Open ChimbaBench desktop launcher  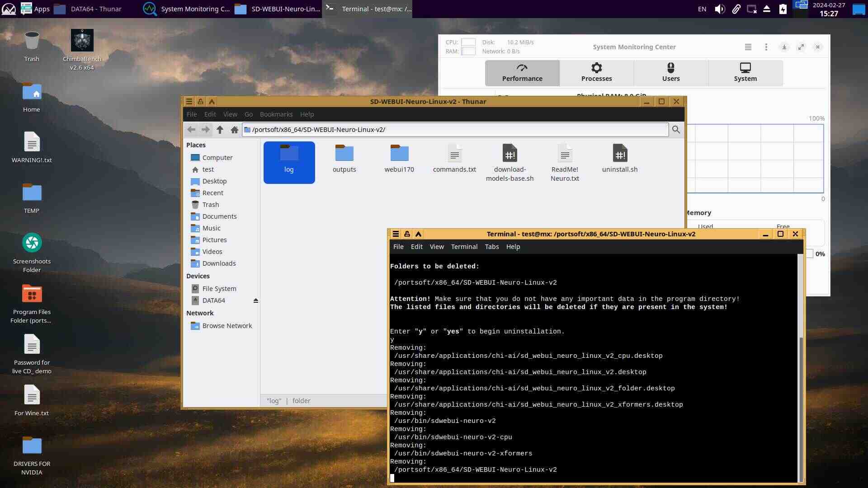point(82,41)
